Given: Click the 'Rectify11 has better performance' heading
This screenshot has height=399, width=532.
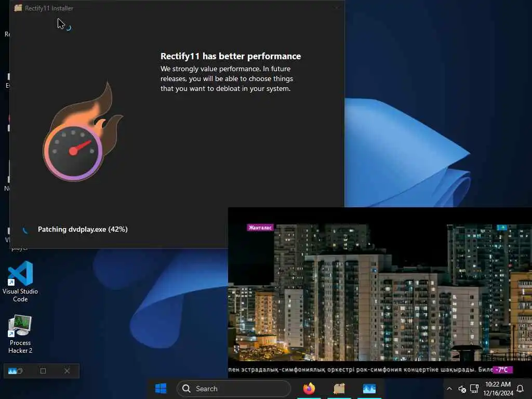Looking at the screenshot, I should [x=231, y=56].
